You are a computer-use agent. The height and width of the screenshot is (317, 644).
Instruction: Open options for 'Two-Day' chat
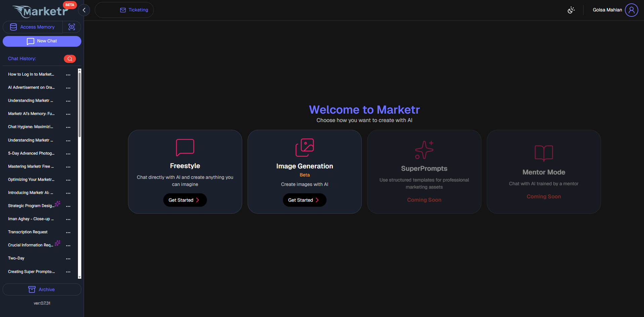[x=68, y=259]
